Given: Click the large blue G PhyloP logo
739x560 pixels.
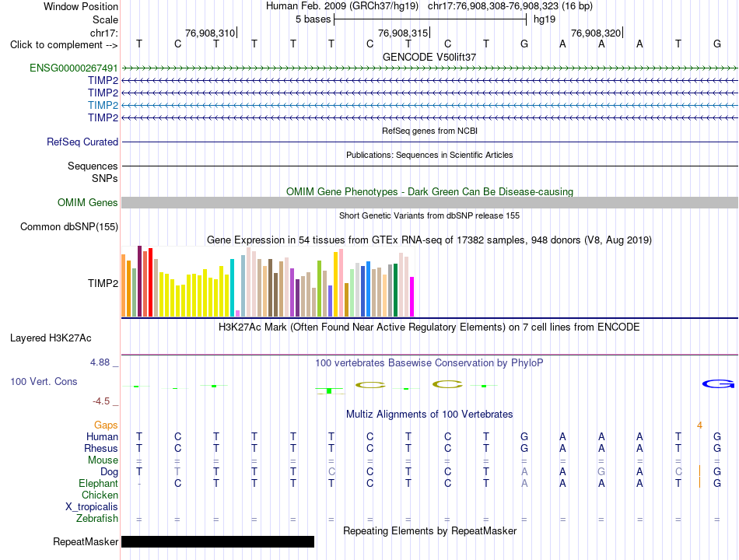Looking at the screenshot, I should point(718,384).
